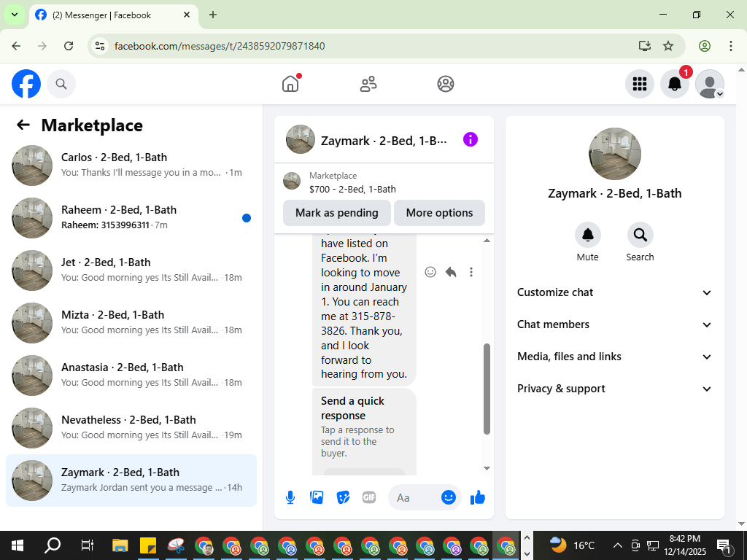Choose a sticker icon

point(343,497)
